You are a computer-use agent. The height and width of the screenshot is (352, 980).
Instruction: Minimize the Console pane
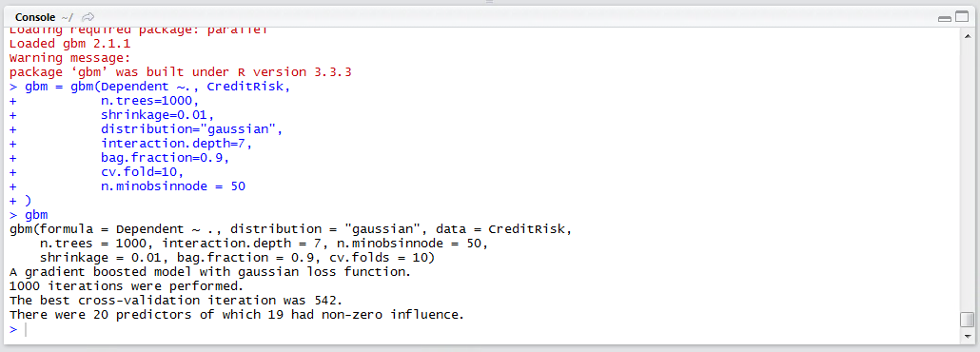tap(945, 19)
